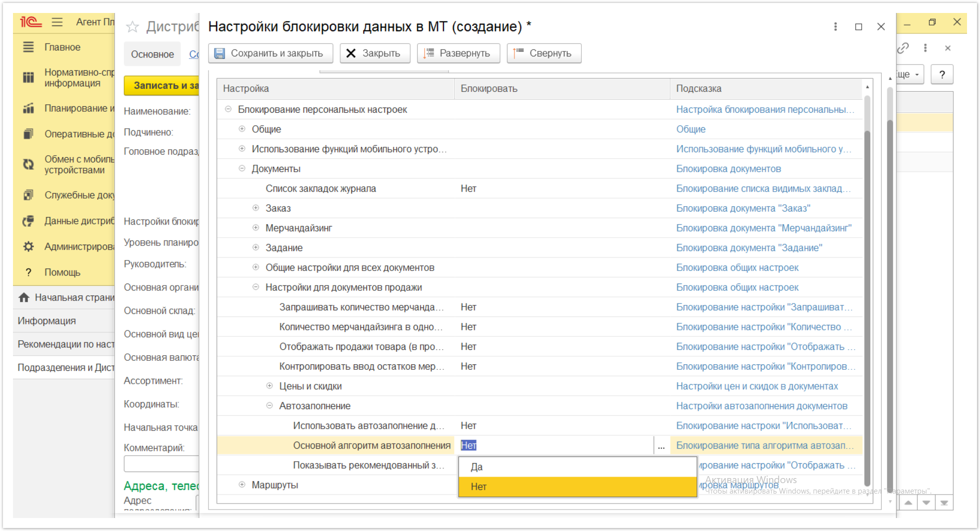The height and width of the screenshot is (531, 980).
Task: Click Нет value for Список закладок журнала
Action: [x=469, y=189]
